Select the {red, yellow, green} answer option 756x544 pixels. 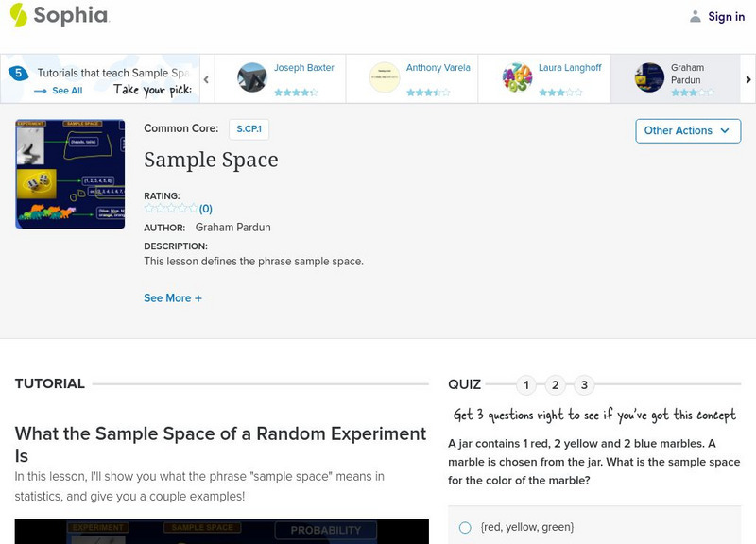[x=465, y=527]
